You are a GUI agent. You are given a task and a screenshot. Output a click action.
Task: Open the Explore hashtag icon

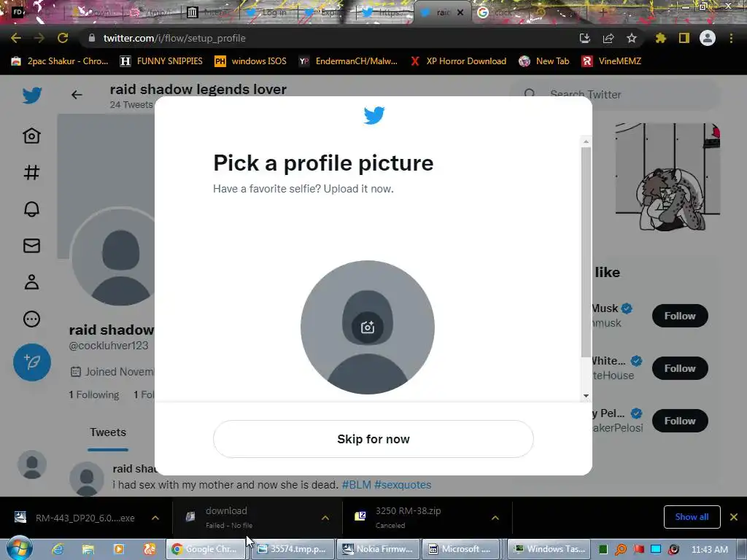click(31, 172)
